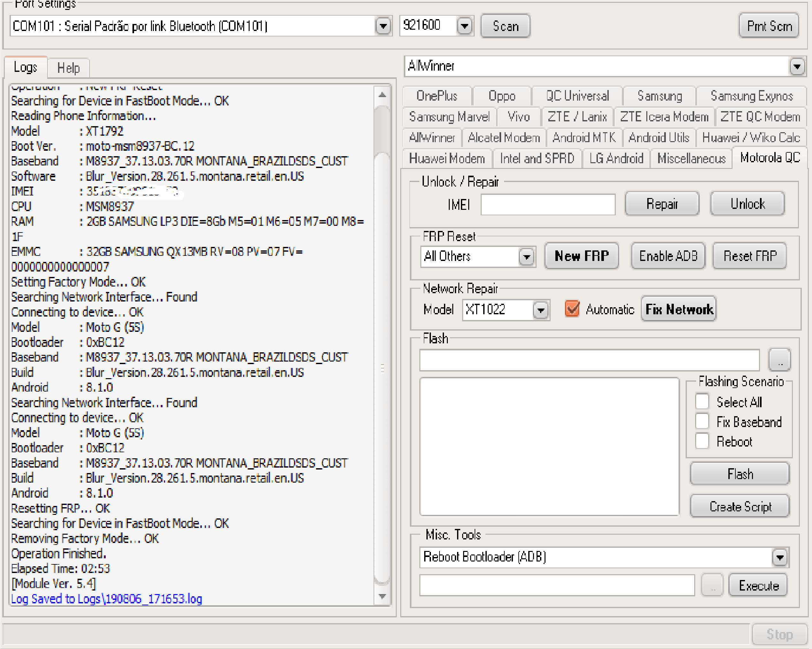Select the Samsung Marvel tab
Image resolution: width=812 pixels, height=649 pixels.
click(449, 117)
